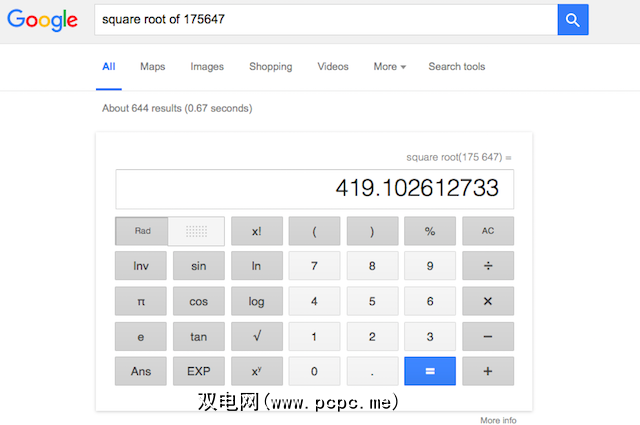
Task: Open the Search tools options
Action: click(456, 67)
